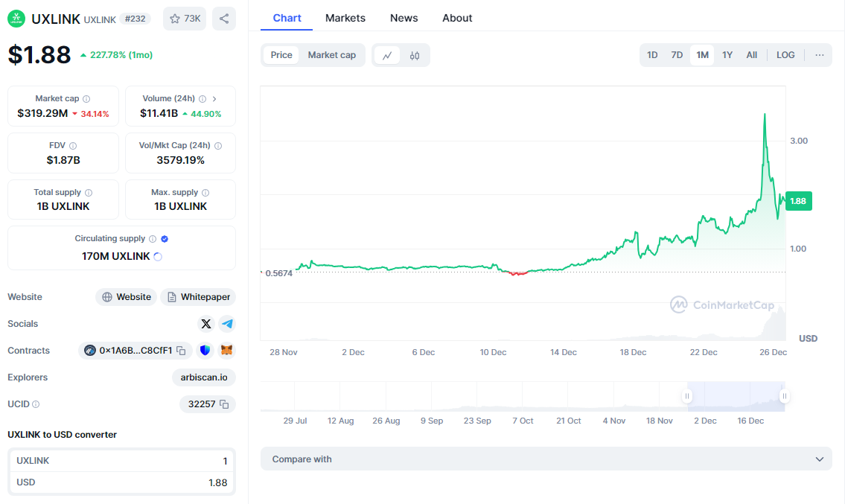Open Volume (24h) info icon
The width and height of the screenshot is (845, 504).
(x=203, y=99)
